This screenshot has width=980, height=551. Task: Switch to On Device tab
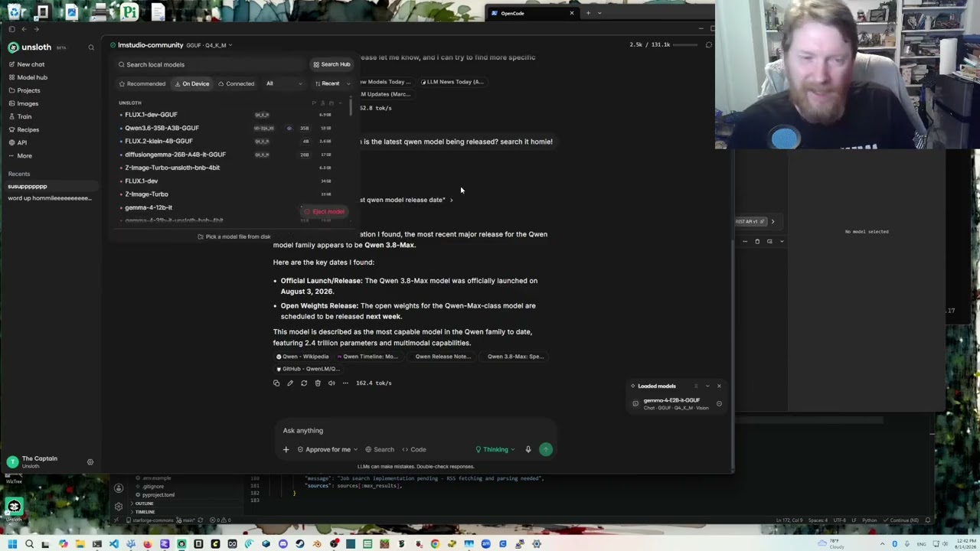(192, 83)
